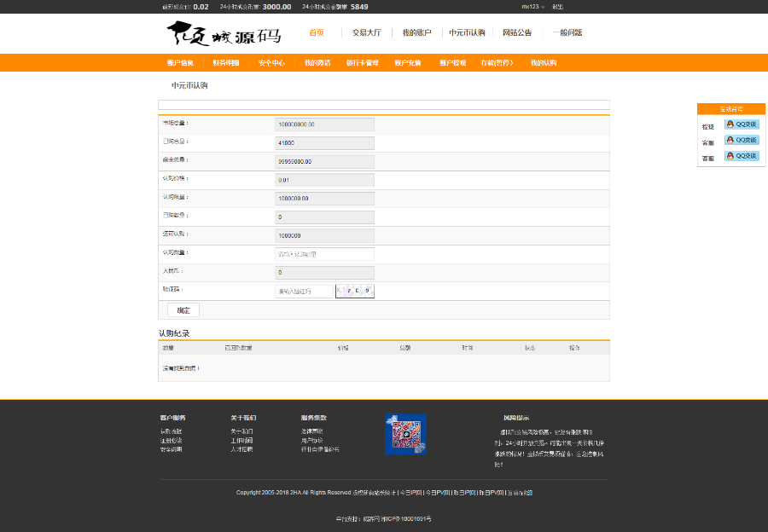Image resolution: width=768 pixels, height=532 pixels.
Task: Click the value 5849 in top bar
Action: pyautogui.click(x=359, y=7)
